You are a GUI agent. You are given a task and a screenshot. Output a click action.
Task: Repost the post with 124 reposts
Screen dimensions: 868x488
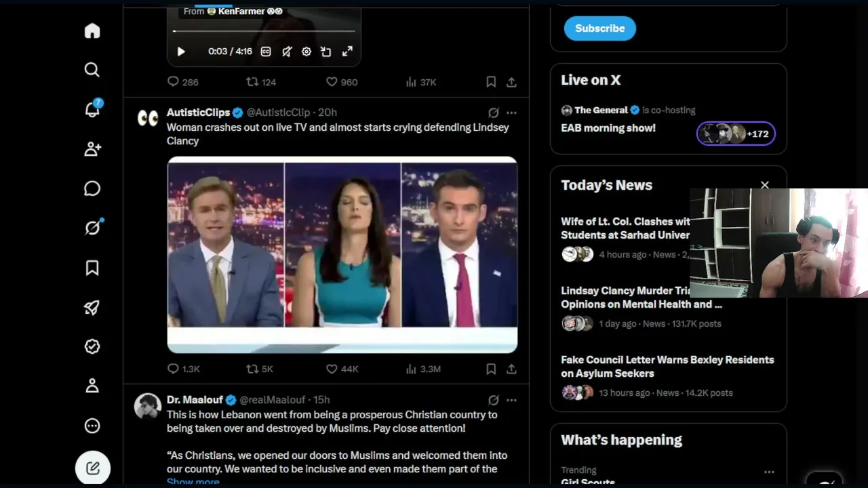261,82
